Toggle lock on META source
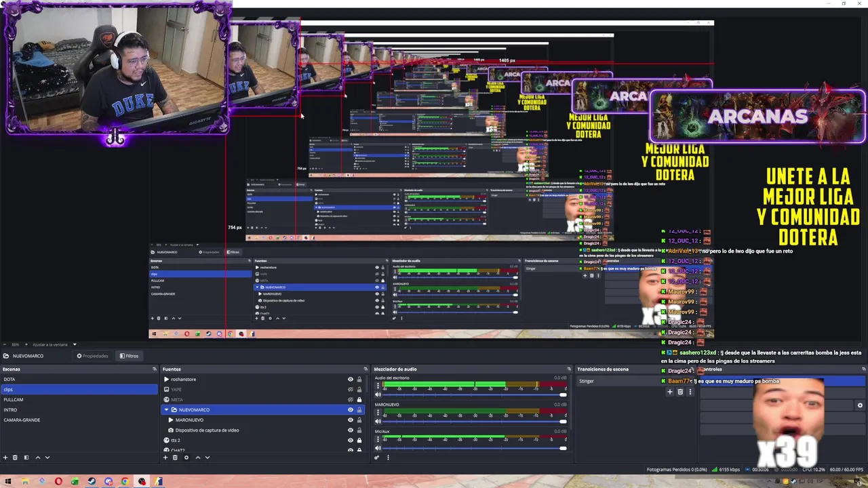Screen dimensions: 868x488 pos(359,400)
